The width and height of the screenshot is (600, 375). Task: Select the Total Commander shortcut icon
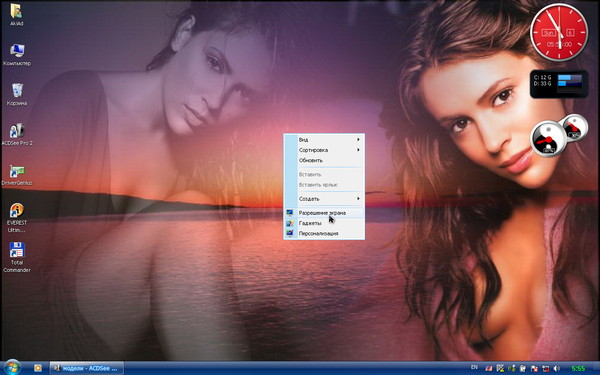(x=16, y=257)
